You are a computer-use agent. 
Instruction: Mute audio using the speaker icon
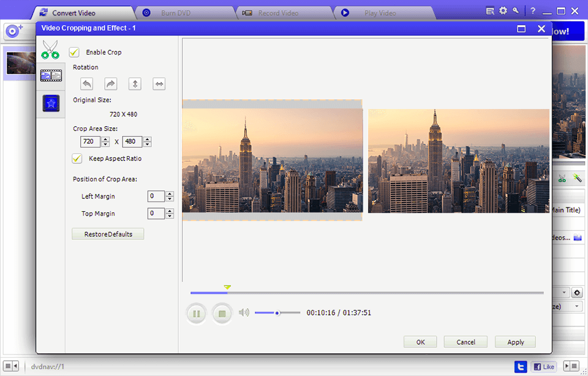point(243,312)
